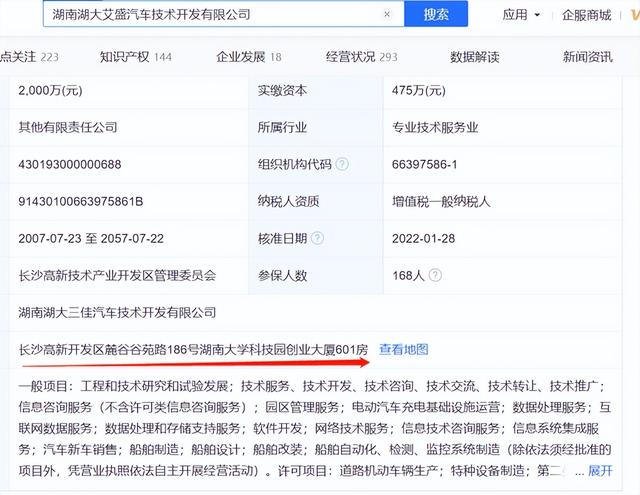Clear the search box with the X icon
The height and width of the screenshot is (495, 640).
(387, 14)
